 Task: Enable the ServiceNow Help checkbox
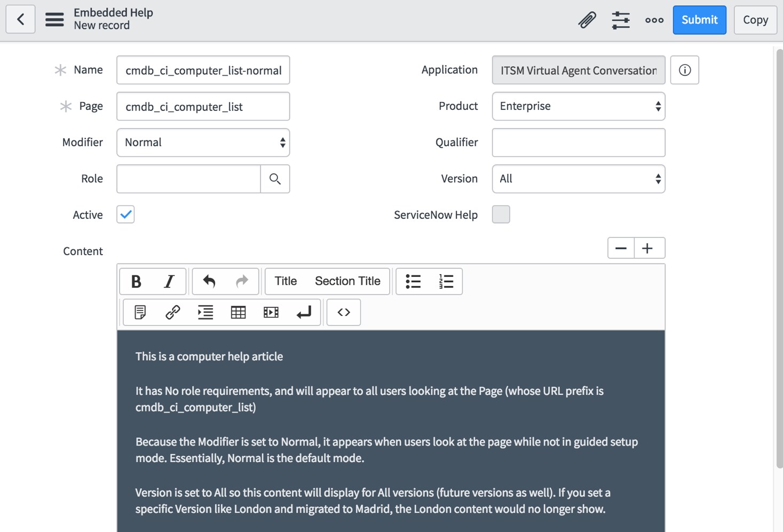click(x=501, y=214)
